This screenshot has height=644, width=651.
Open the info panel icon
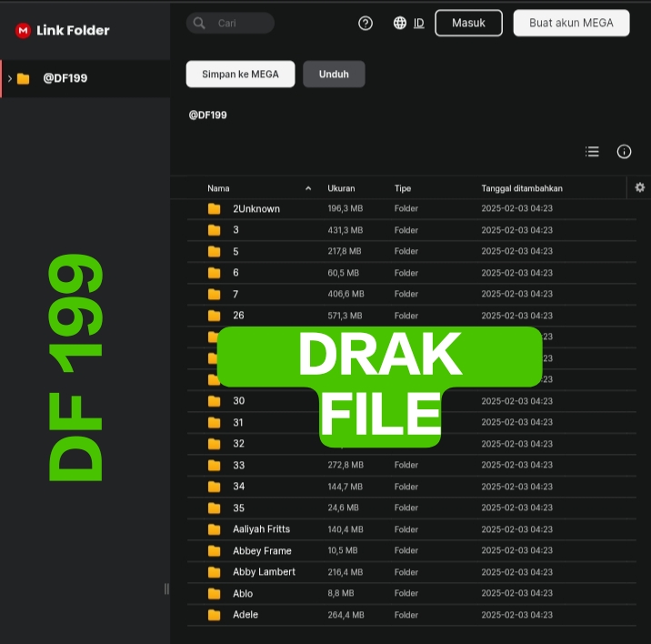tap(624, 152)
